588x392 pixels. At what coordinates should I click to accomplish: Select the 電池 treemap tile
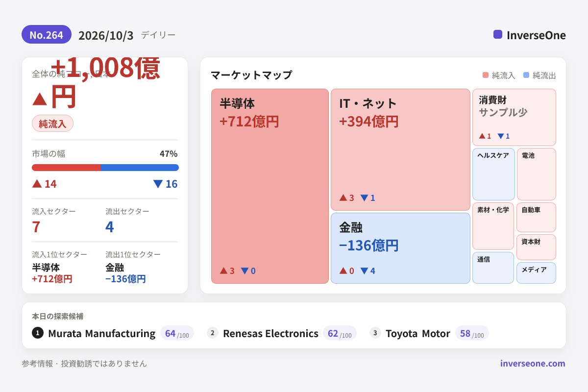tap(537, 174)
